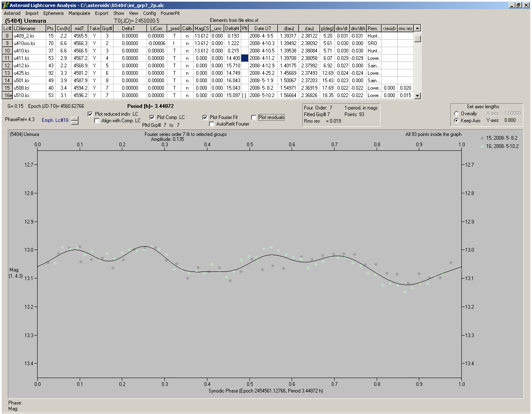Click the Synodic Phase axis label
Image resolution: width=532 pixels, height=414 pixels.
coord(266,390)
